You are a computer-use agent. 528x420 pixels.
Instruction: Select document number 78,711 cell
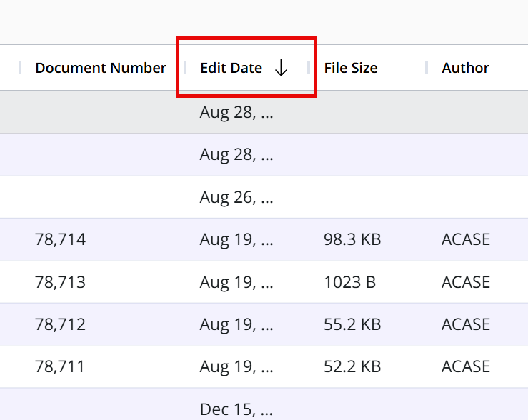pos(60,366)
